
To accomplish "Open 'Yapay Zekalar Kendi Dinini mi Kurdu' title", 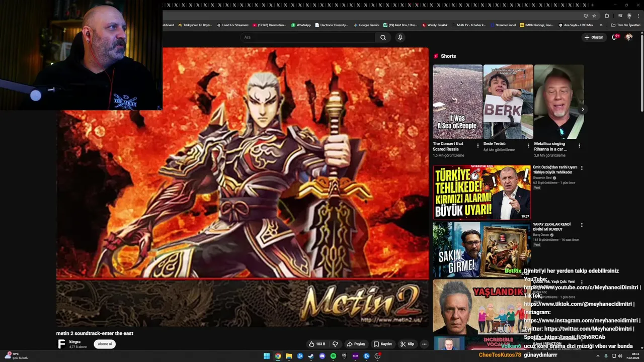I will (551, 227).
